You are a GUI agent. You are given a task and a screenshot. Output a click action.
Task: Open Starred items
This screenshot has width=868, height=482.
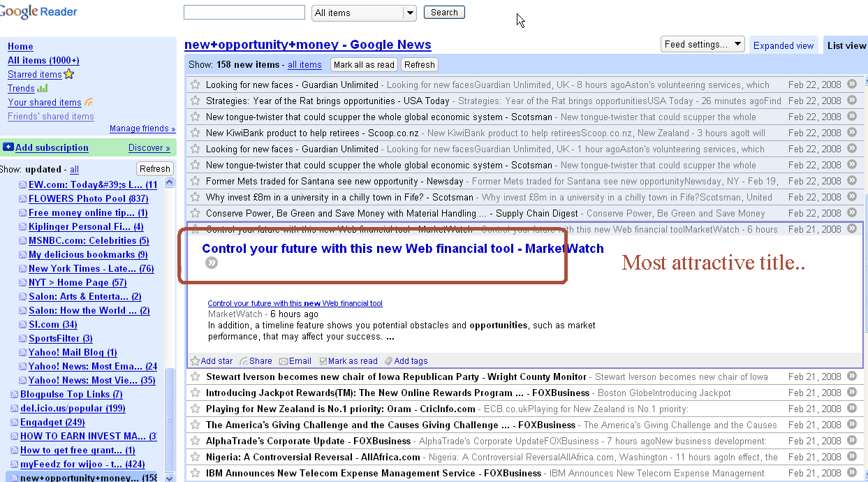pos(35,74)
